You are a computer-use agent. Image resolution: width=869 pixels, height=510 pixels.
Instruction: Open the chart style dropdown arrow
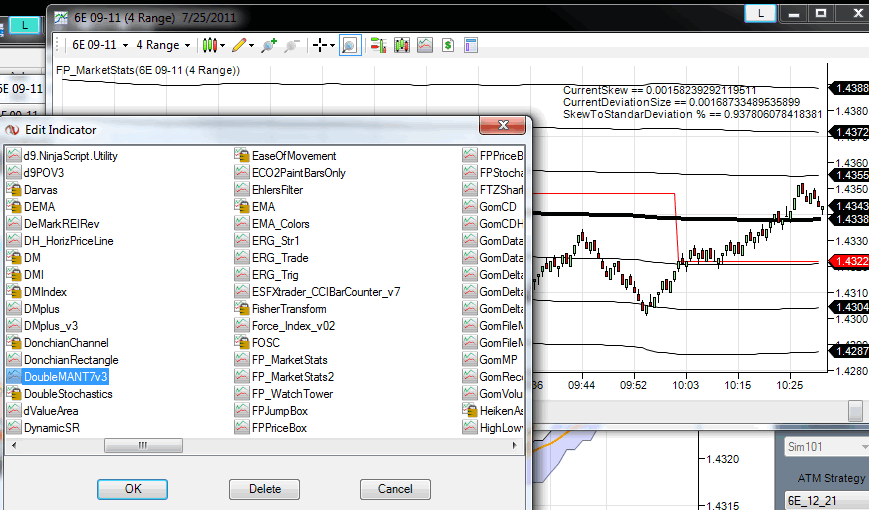[222, 45]
